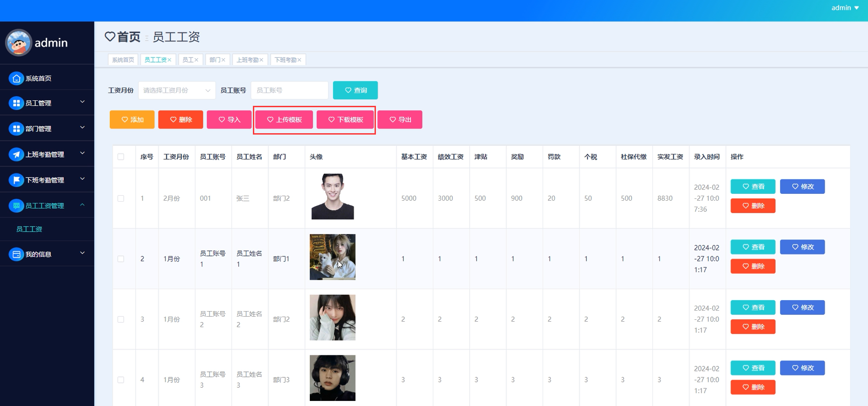
Task: Switch to the 上班考勤 tab
Action: (247, 60)
